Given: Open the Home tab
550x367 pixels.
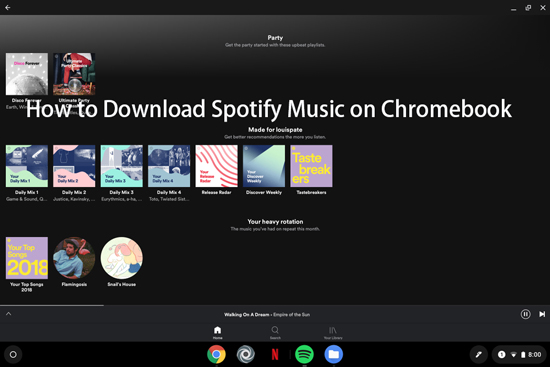Looking at the screenshot, I should (x=217, y=333).
